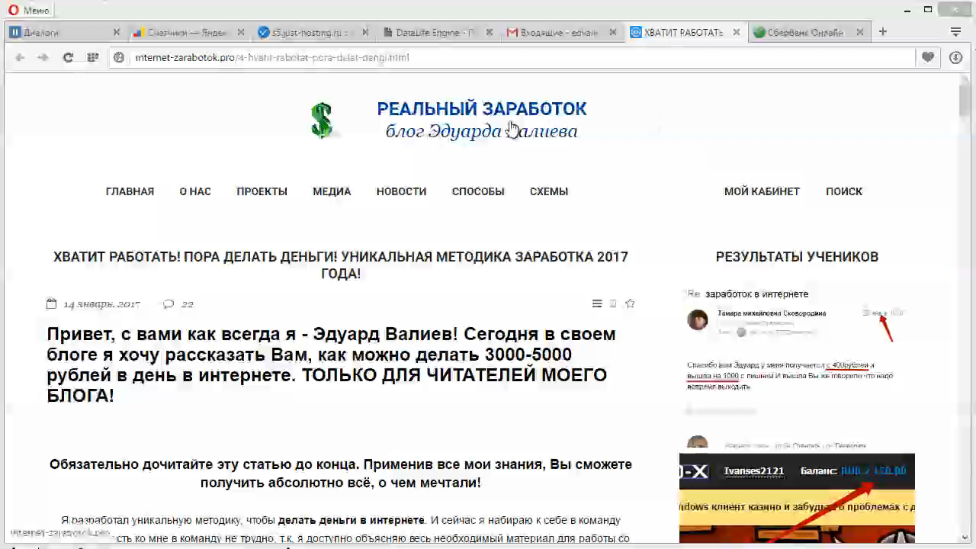The width and height of the screenshot is (976, 549).
Task: Click the article title ХВАТИТ РАБОТАТЬ heading
Action: (x=340, y=265)
